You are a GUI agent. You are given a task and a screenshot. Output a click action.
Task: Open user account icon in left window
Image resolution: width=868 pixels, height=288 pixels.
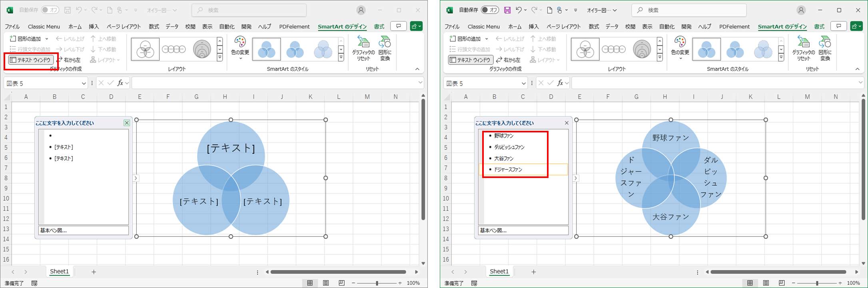361,10
